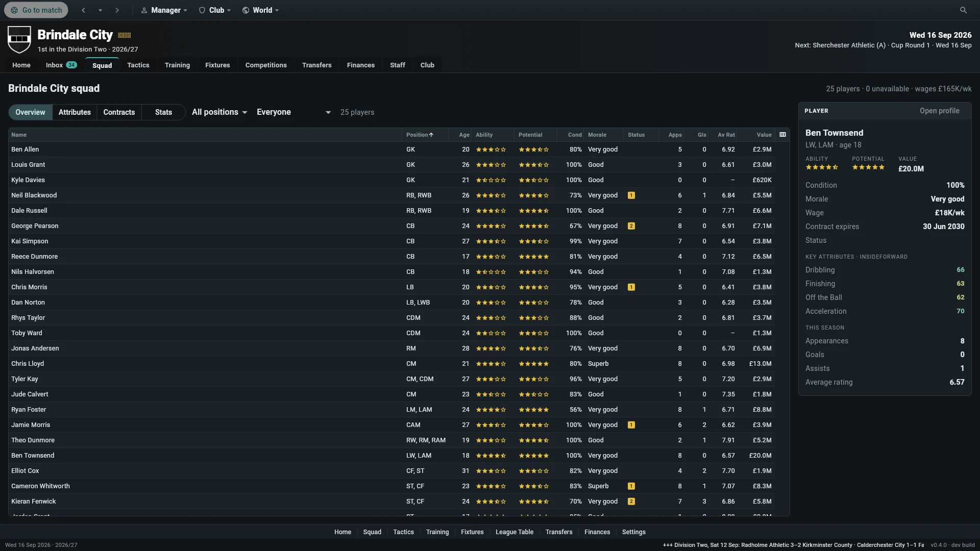Select Theo Dunmore row
The image size is (980, 551).
pos(392,440)
